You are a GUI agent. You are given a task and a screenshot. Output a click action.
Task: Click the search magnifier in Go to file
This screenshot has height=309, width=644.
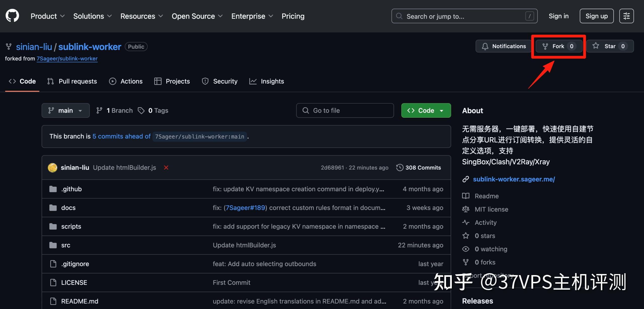coord(306,110)
